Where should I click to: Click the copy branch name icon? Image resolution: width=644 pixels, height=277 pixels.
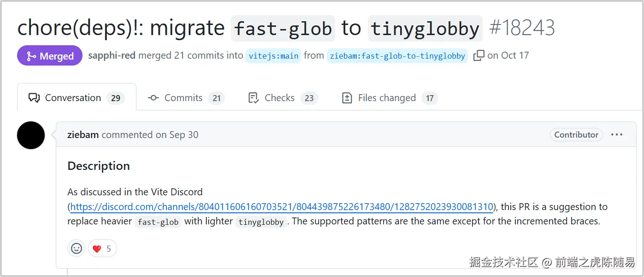479,55
